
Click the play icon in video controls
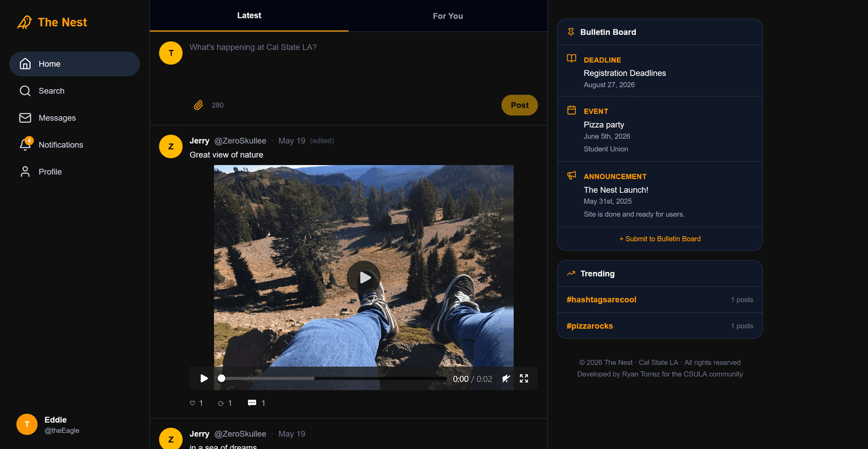[204, 378]
